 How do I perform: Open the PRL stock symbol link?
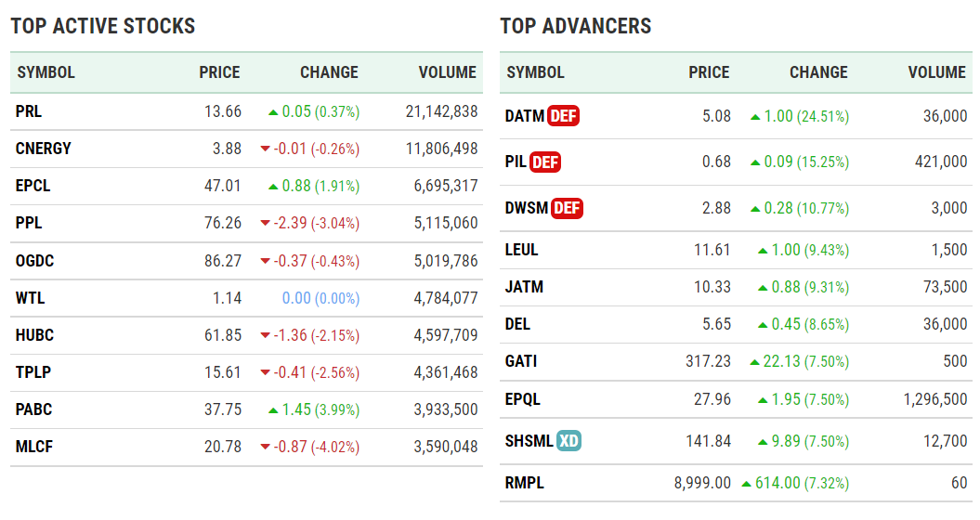pos(29,111)
